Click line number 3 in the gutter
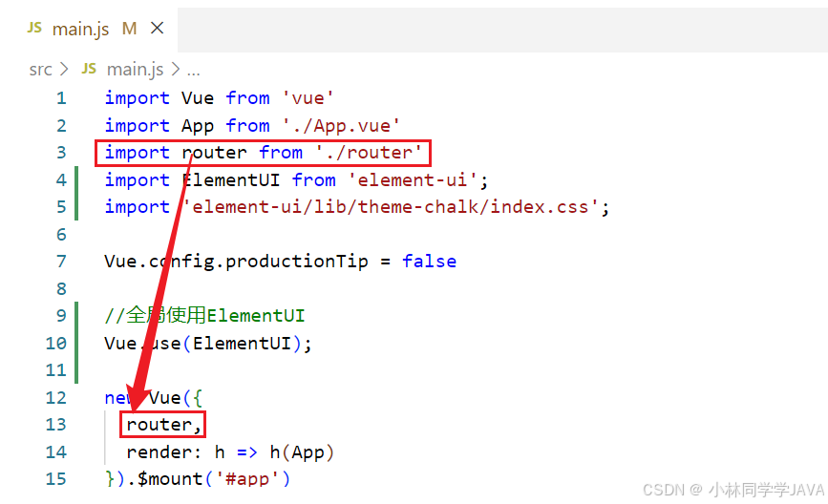 pyautogui.click(x=61, y=153)
